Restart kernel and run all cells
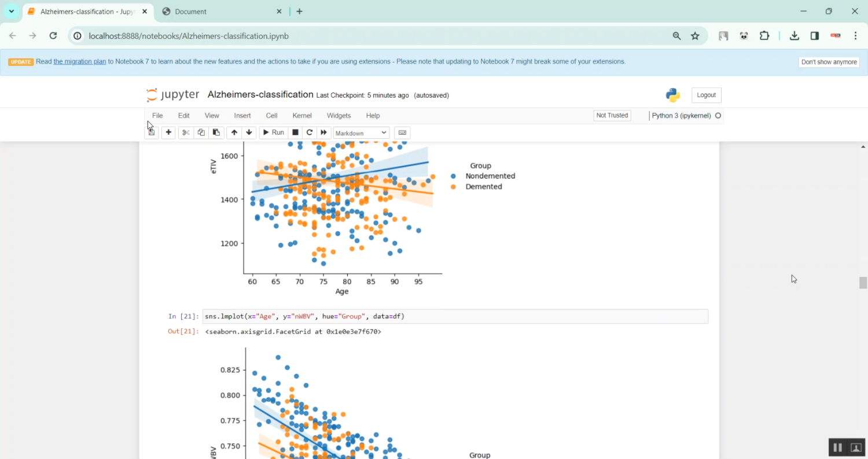868x459 pixels. tap(324, 132)
